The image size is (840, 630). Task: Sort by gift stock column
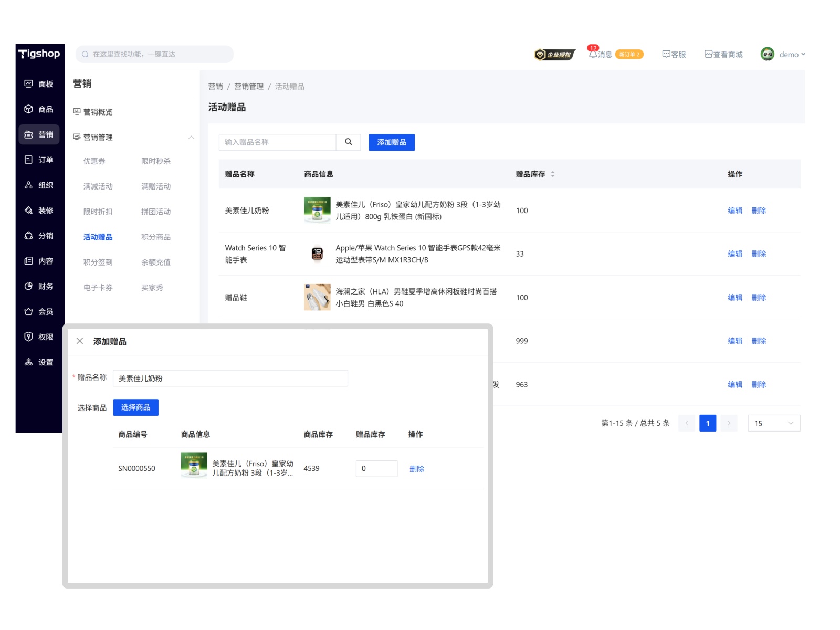click(552, 174)
